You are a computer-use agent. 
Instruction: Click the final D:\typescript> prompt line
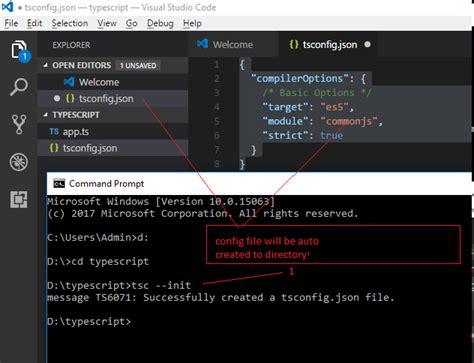point(89,321)
